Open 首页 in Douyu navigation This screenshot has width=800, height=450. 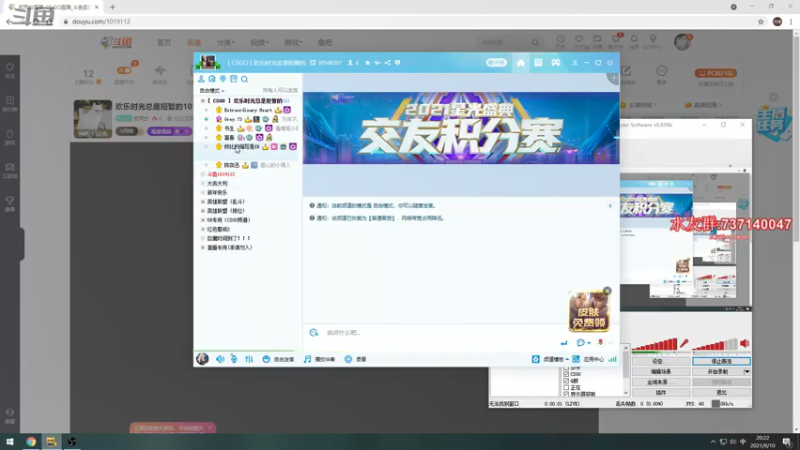tap(164, 42)
